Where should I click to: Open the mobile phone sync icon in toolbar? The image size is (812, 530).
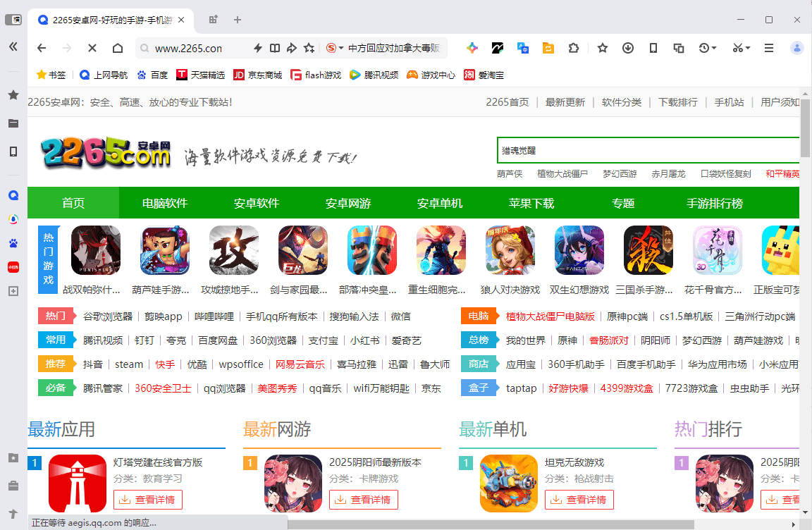point(653,48)
